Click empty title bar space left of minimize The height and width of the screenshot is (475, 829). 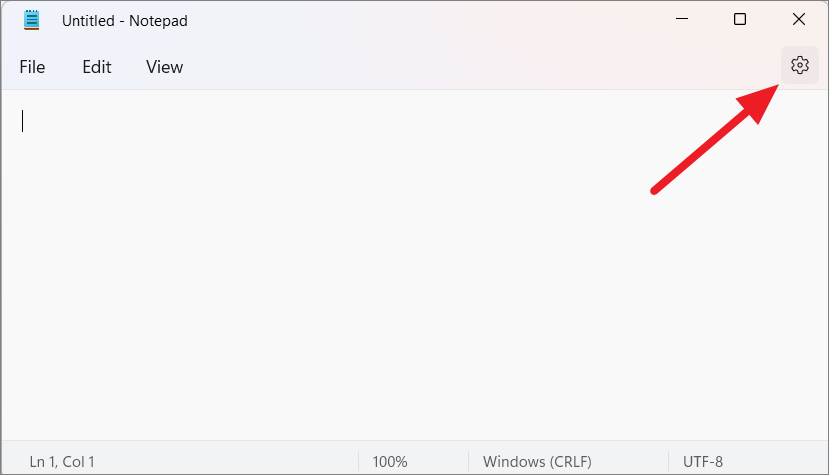coord(423,20)
